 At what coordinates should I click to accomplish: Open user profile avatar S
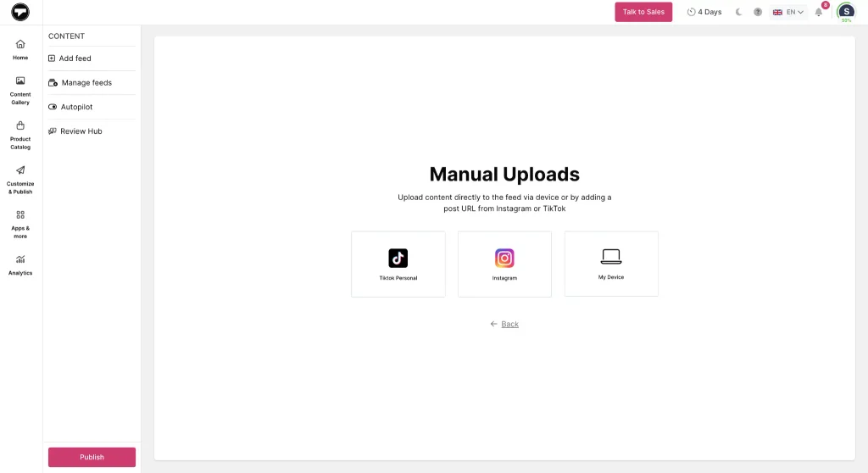click(x=846, y=12)
